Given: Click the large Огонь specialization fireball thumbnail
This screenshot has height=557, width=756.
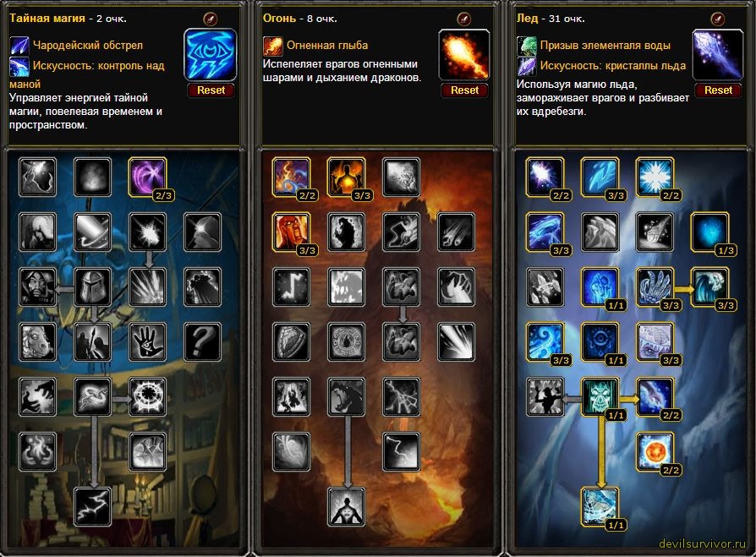Looking at the screenshot, I should click(x=464, y=55).
